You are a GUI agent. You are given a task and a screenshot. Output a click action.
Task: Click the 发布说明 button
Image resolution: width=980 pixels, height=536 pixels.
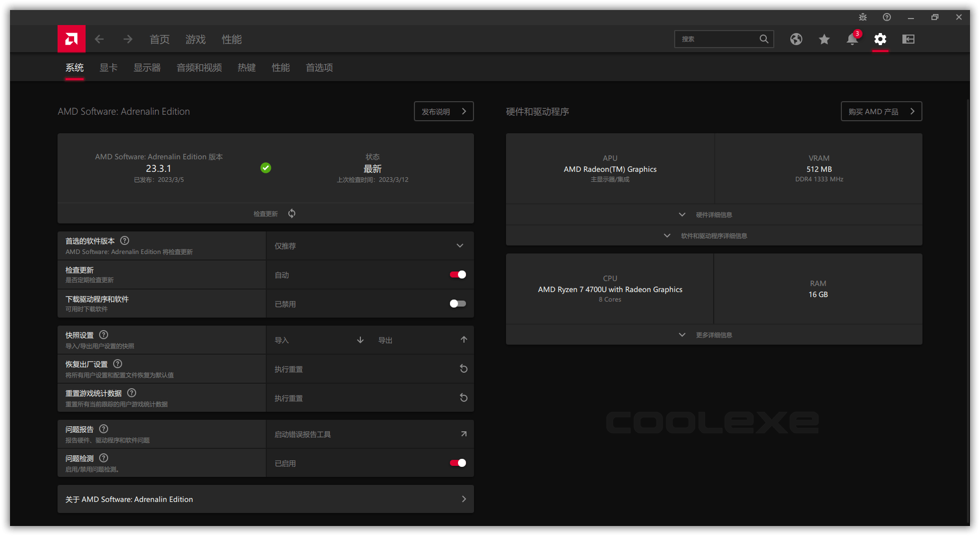444,111
